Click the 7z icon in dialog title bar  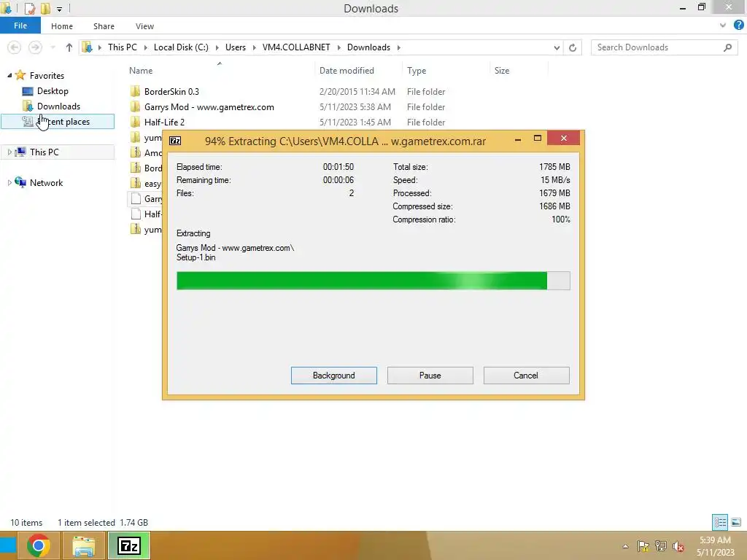(175, 141)
